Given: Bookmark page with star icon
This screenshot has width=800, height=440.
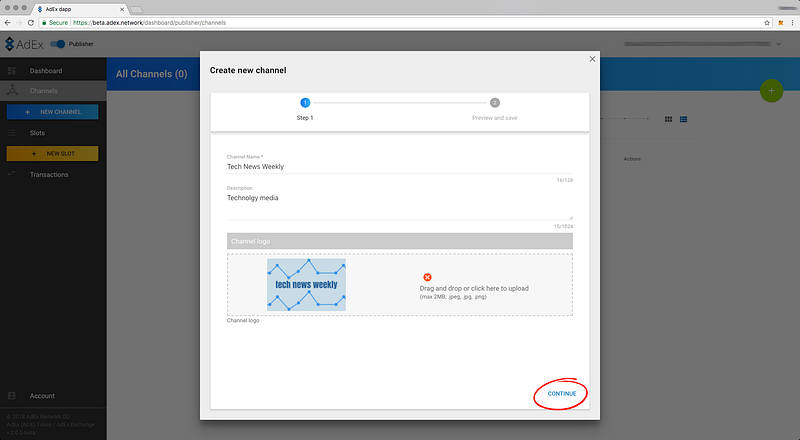Looking at the screenshot, I should tap(767, 22).
